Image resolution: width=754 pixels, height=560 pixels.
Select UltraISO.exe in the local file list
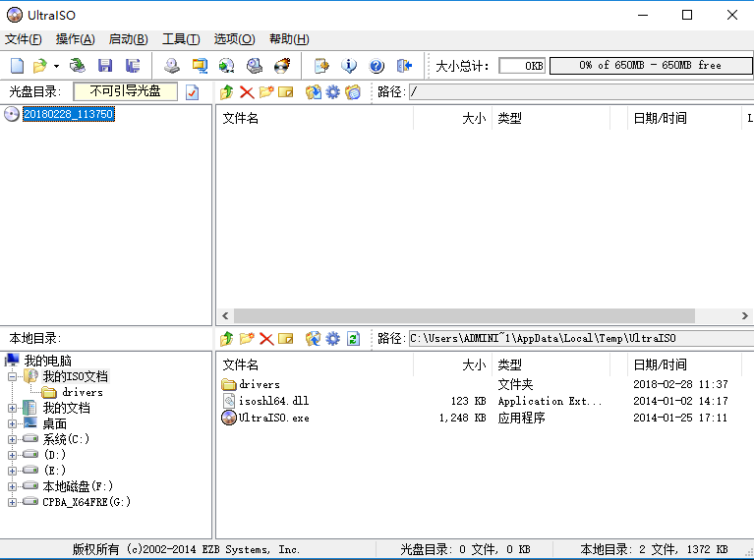tap(273, 418)
